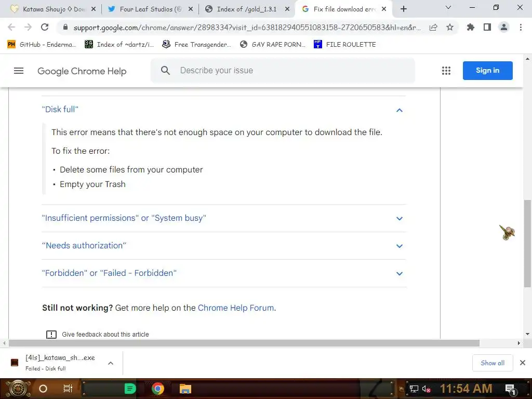The image size is (532, 399).
Task: Open the GitHub - Enderma bookmark
Action: (x=42, y=45)
